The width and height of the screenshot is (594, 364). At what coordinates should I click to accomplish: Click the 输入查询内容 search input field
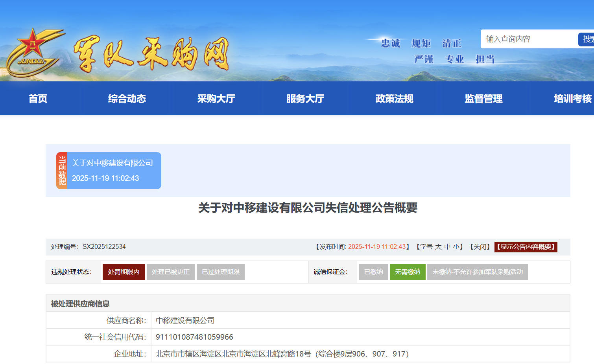point(529,39)
